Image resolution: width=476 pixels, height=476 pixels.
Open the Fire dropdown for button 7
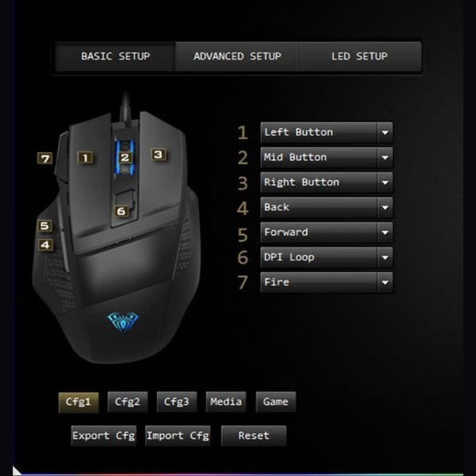click(326, 282)
